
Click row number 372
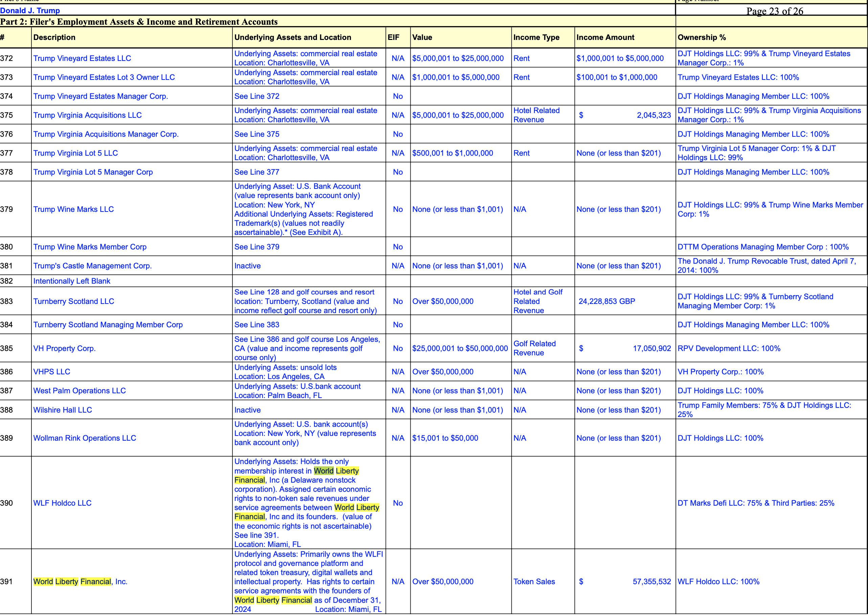6,59
